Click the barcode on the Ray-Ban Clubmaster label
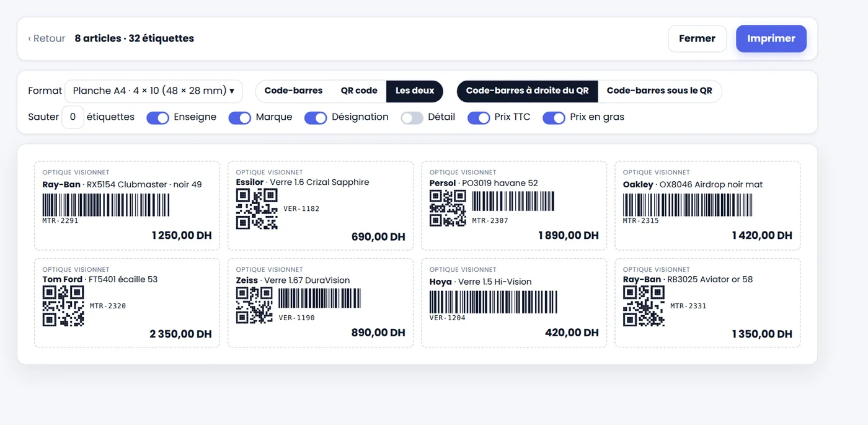This screenshot has width=868, height=425. 106,205
